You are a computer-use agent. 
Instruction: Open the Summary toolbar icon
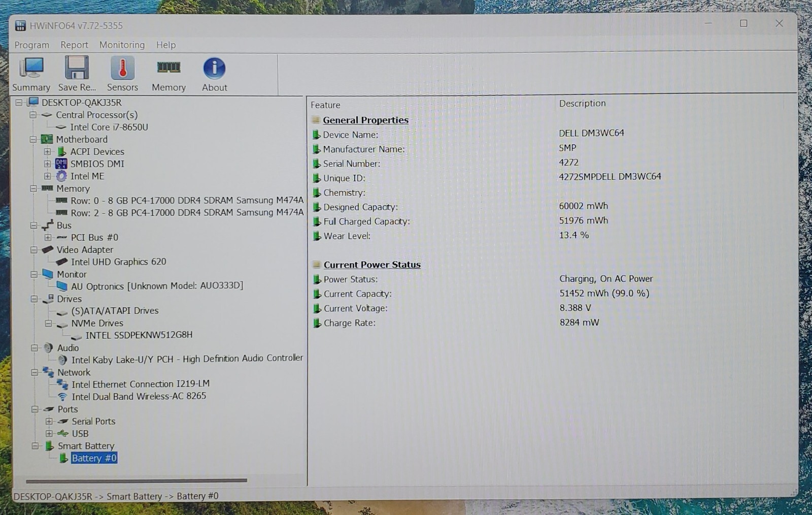pos(31,74)
